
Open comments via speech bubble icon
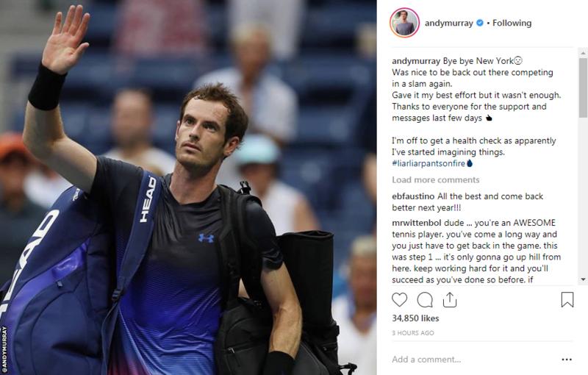pyautogui.click(x=425, y=299)
